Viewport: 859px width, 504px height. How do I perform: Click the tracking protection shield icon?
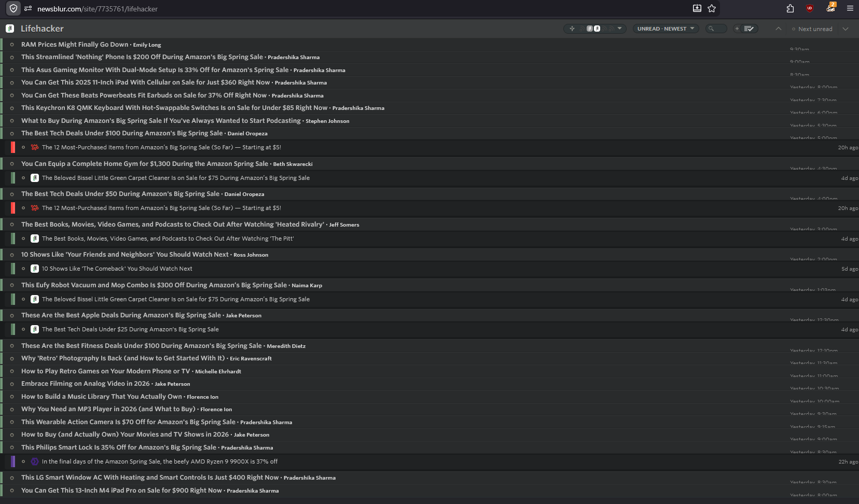coord(13,8)
